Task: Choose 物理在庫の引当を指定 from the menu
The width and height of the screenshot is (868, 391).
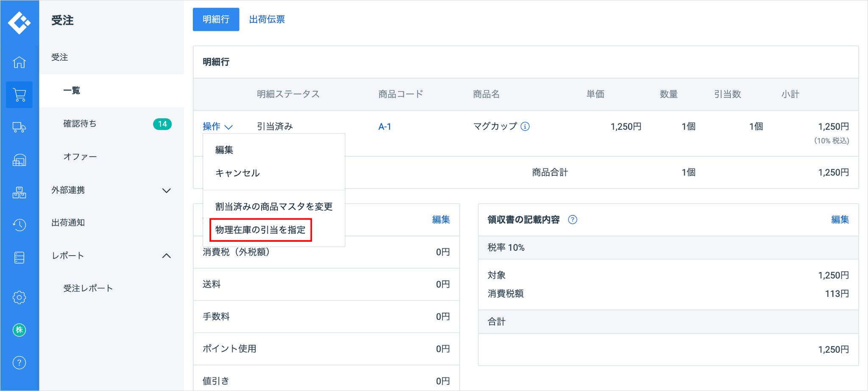Action: (260, 230)
